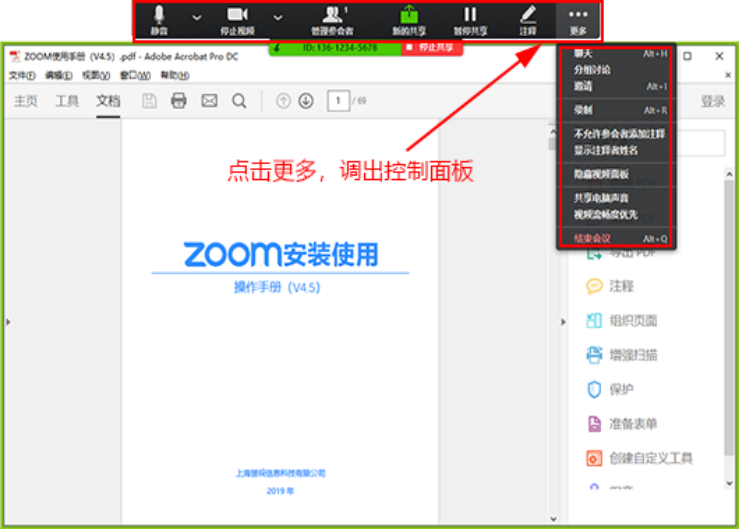Click the email envelope icon
739x530 pixels.
[x=209, y=101]
